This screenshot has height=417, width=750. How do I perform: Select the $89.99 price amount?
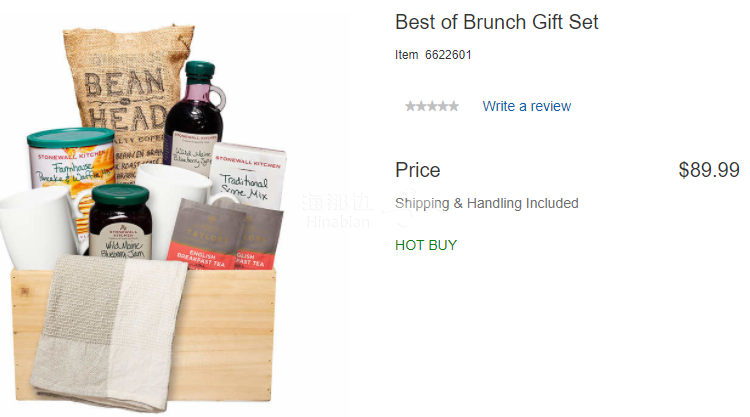[x=709, y=170]
